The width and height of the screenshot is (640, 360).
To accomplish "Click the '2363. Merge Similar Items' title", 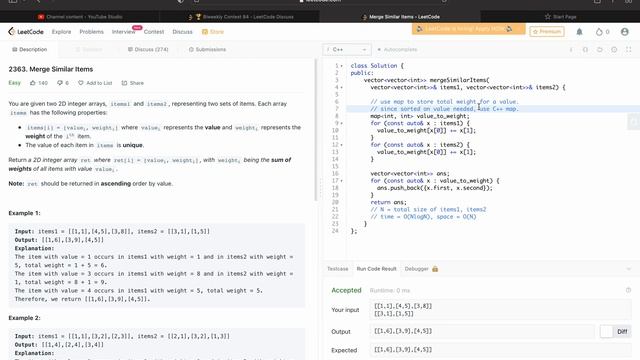I will click(51, 69).
